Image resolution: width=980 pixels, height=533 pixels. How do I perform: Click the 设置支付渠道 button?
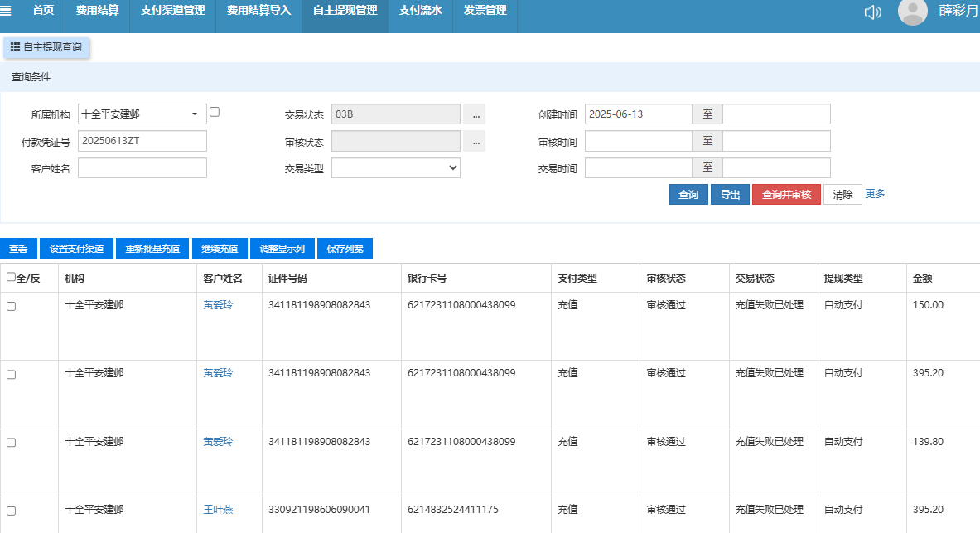[76, 249]
